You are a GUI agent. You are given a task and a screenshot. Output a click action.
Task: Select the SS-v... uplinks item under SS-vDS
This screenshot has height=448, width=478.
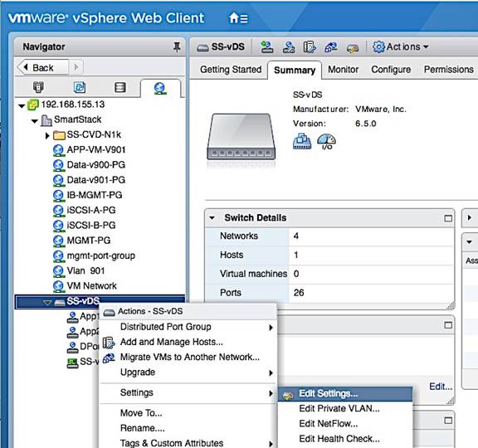pyautogui.click(x=83, y=362)
